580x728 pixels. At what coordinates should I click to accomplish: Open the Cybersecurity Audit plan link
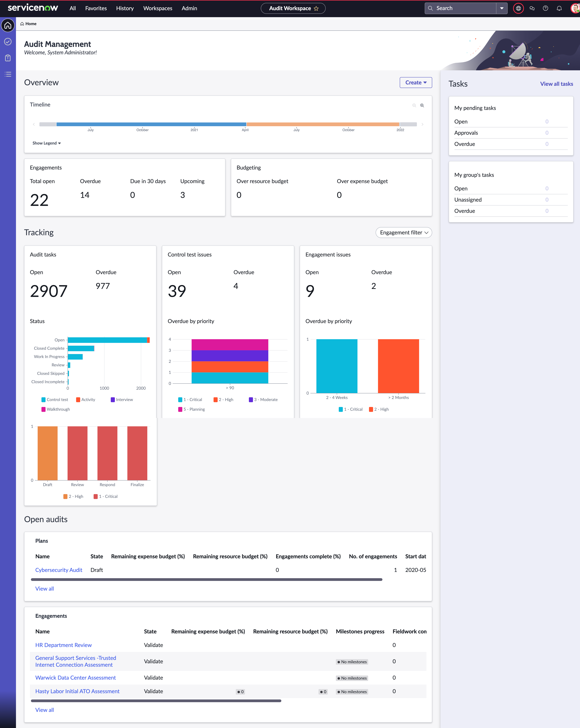click(x=59, y=570)
